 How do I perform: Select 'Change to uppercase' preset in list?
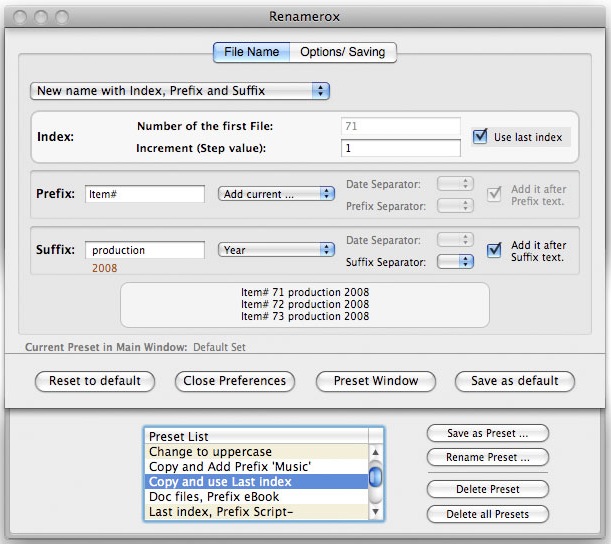(256, 452)
